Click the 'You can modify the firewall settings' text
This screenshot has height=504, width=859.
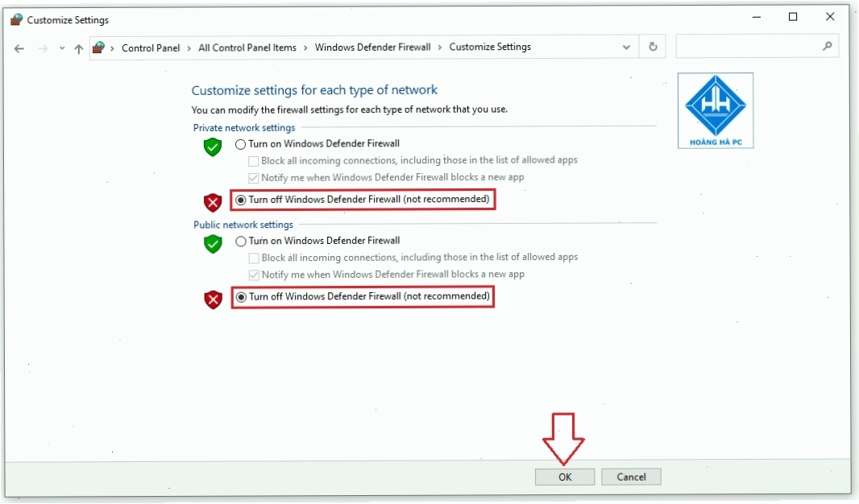(x=350, y=109)
